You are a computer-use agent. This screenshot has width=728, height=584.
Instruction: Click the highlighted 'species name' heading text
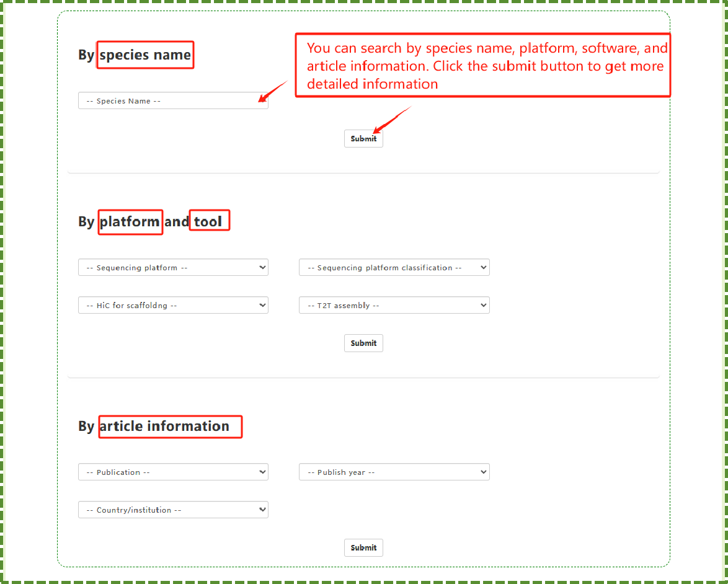tap(145, 55)
